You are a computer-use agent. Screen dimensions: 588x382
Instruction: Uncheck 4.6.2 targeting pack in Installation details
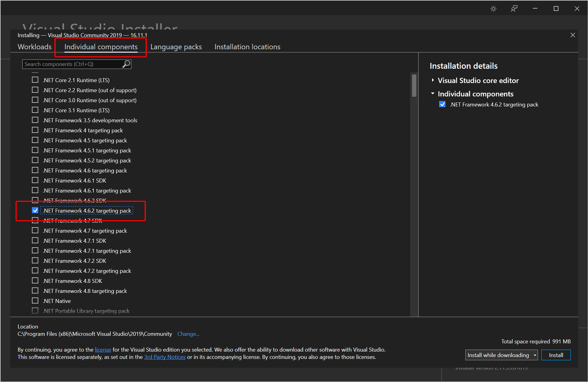click(442, 104)
